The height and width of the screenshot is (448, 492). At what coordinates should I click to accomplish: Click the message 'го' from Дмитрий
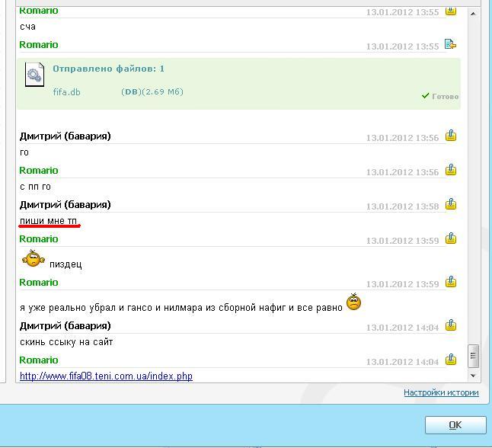tap(24, 152)
